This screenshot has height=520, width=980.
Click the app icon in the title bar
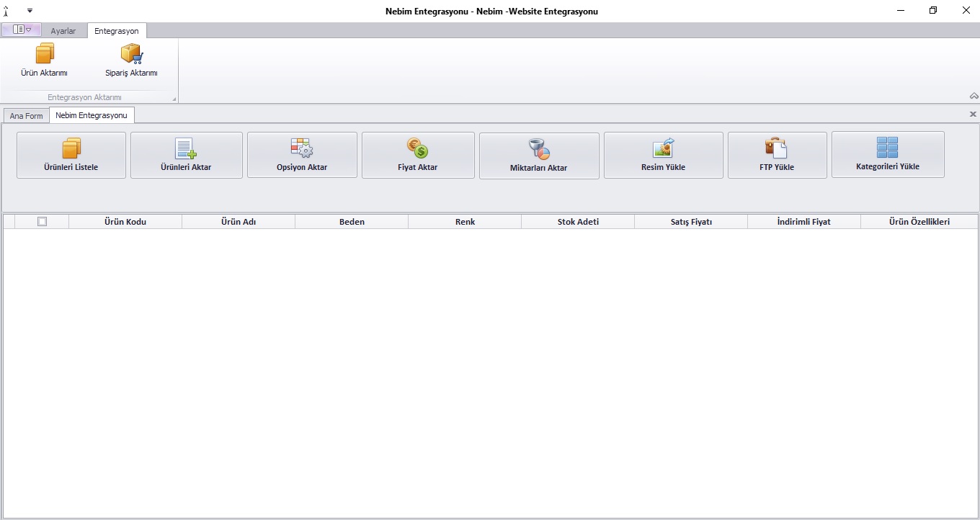click(x=6, y=11)
